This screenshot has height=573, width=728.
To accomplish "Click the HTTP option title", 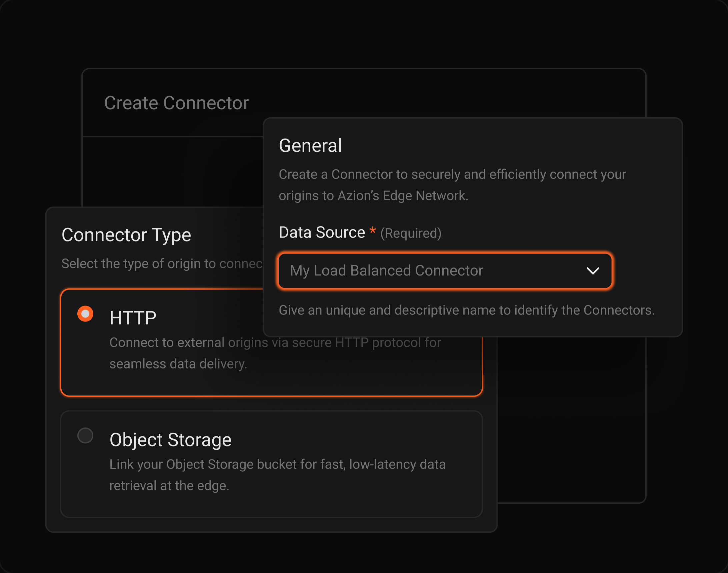I will 133,318.
